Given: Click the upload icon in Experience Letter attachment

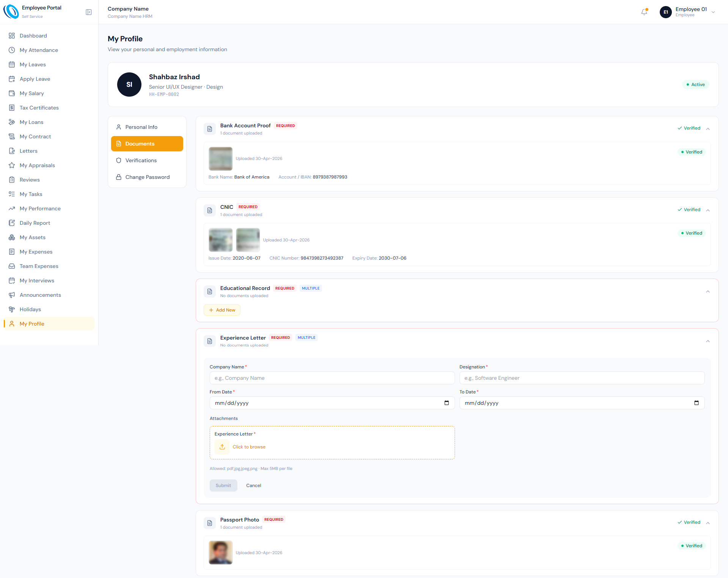Looking at the screenshot, I should tap(222, 447).
